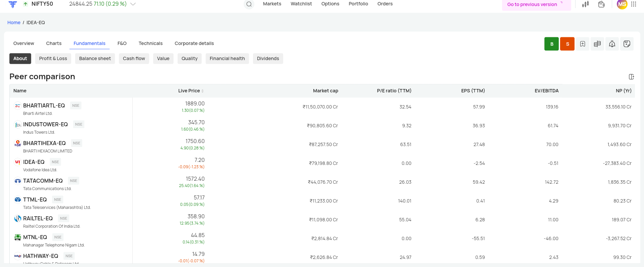Click the Indus Towers company logo
The height and width of the screenshot is (267, 644).
[x=18, y=125]
